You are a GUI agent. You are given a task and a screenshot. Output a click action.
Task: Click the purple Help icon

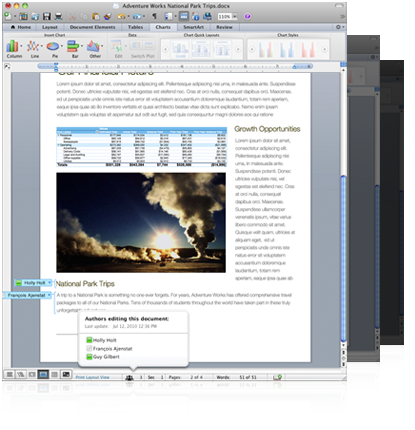[x=247, y=16]
